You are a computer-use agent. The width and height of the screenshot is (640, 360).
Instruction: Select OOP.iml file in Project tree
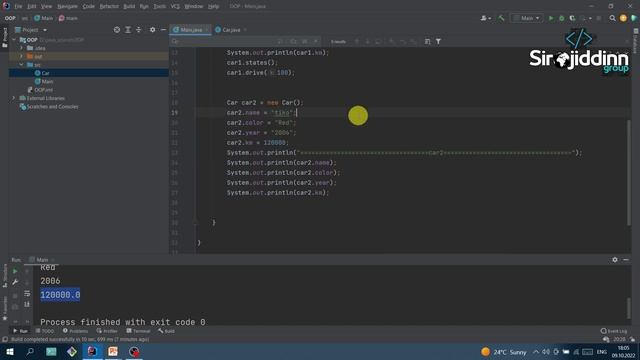[x=43, y=90]
